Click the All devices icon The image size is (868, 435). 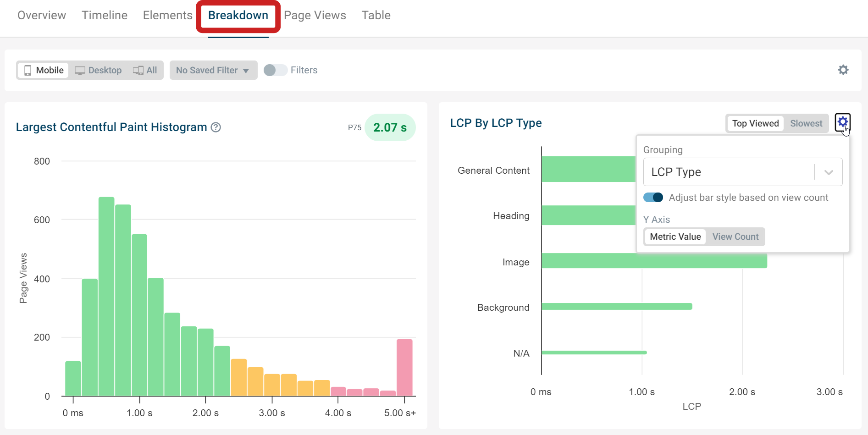point(138,71)
